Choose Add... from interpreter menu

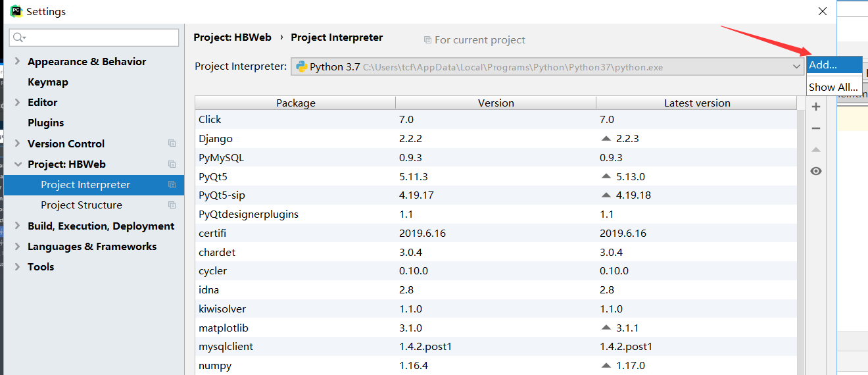834,65
